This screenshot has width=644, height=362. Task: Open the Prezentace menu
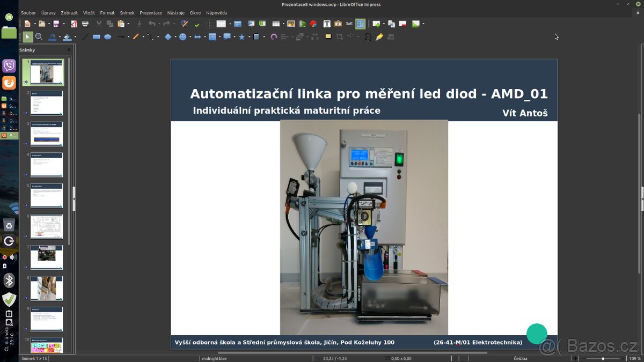[x=151, y=12]
